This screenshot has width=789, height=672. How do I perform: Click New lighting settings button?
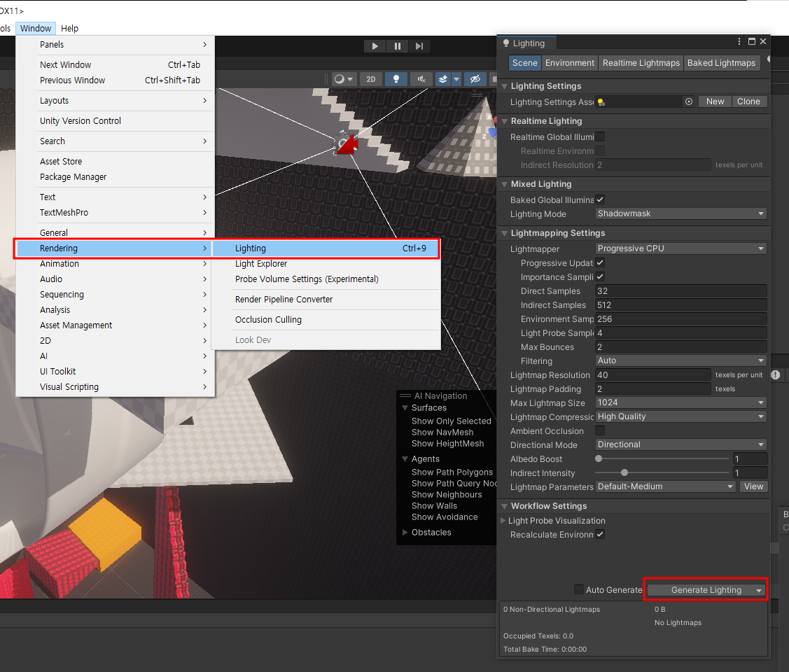(715, 101)
